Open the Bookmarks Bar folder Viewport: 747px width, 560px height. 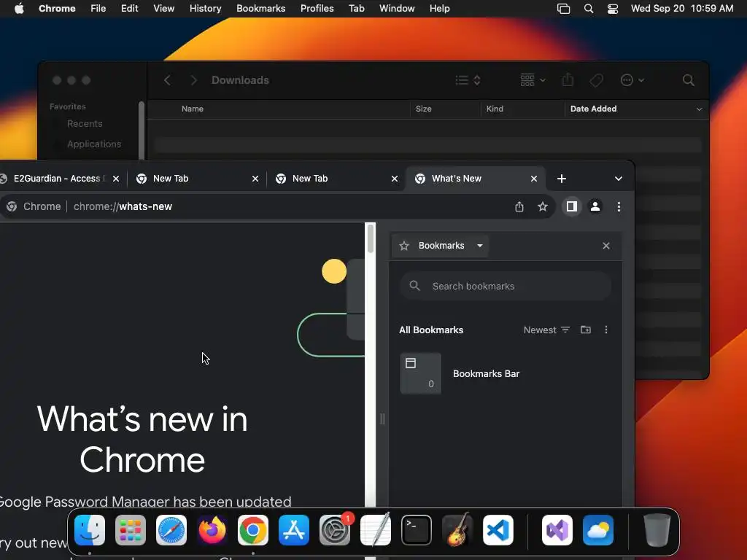click(506, 374)
